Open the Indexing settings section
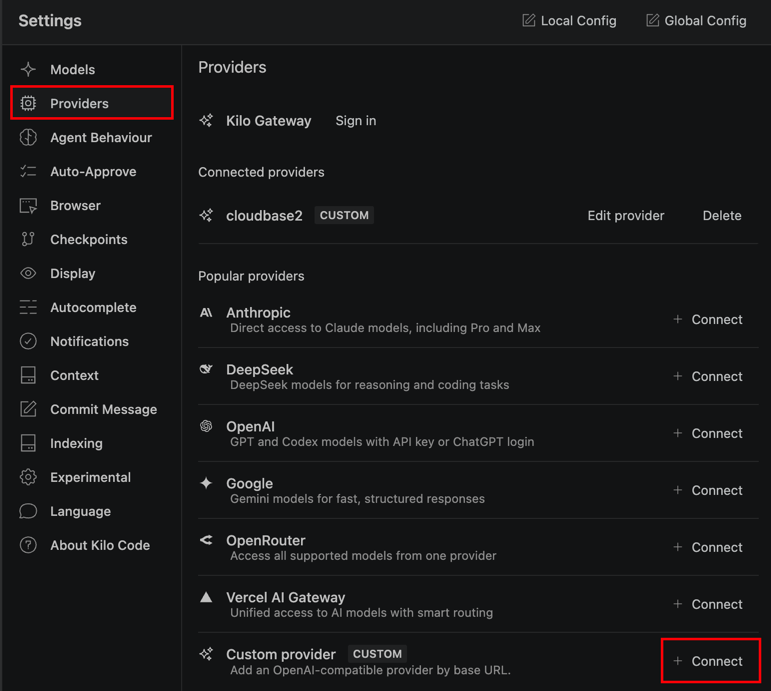Viewport: 771px width, 691px height. 92,443
